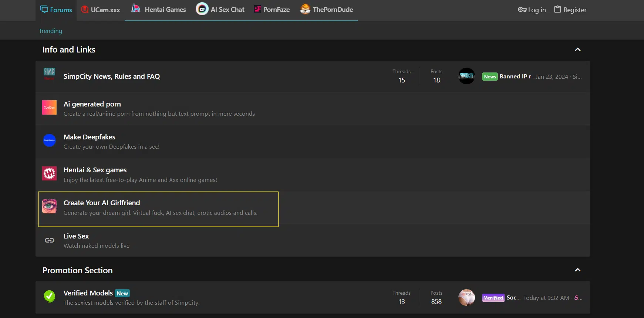The image size is (644, 318).
Task: Click the eye icon for Create Your AI Girlfriend
Action: (49, 206)
